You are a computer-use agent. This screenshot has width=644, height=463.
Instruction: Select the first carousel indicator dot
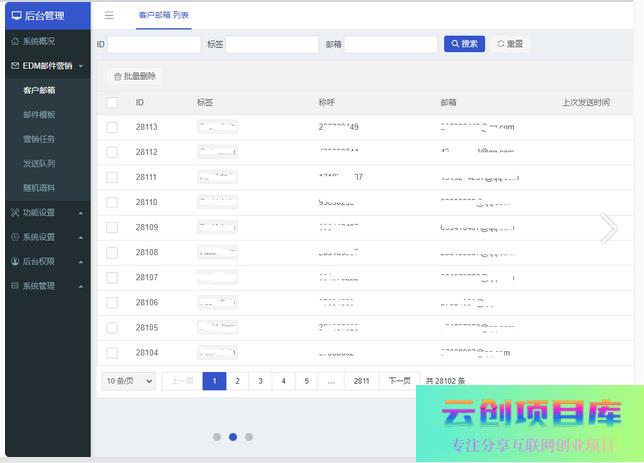[x=217, y=437]
